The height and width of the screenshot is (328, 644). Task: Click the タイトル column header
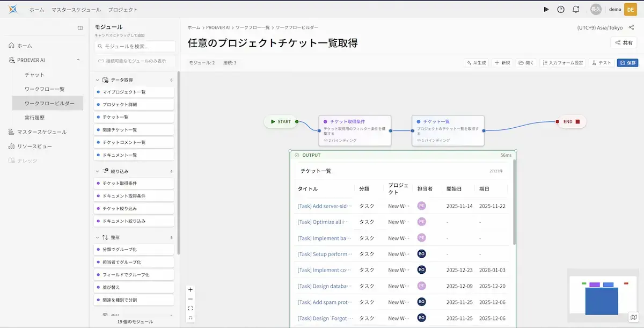click(308, 189)
